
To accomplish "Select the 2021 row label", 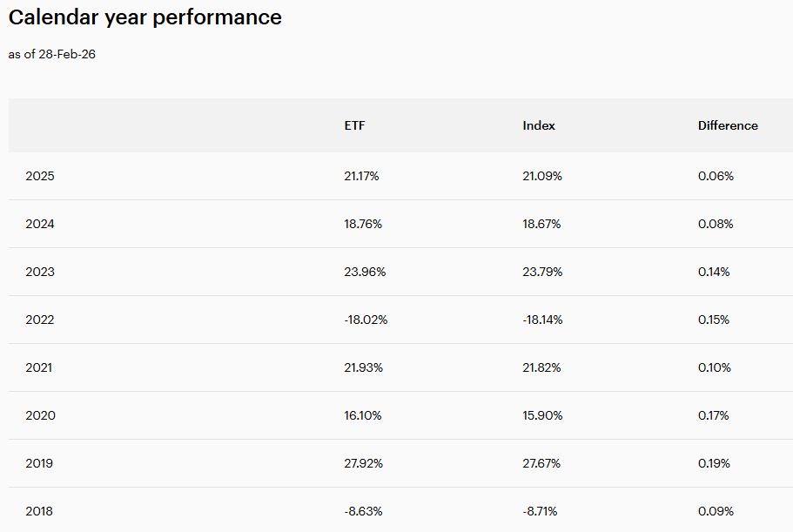I will click(x=39, y=367).
